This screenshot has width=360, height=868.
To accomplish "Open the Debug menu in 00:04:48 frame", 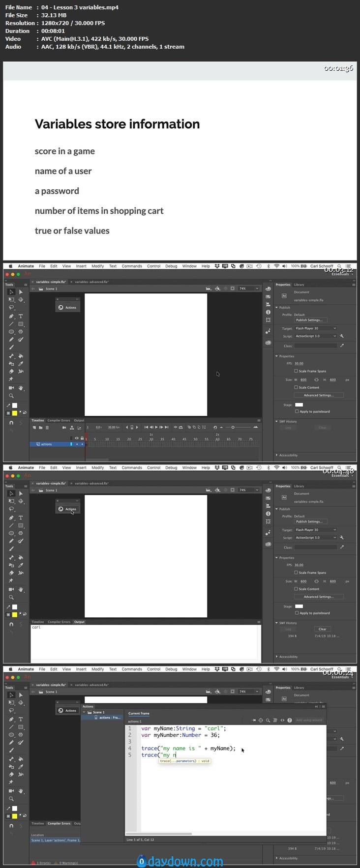I will [171, 467].
